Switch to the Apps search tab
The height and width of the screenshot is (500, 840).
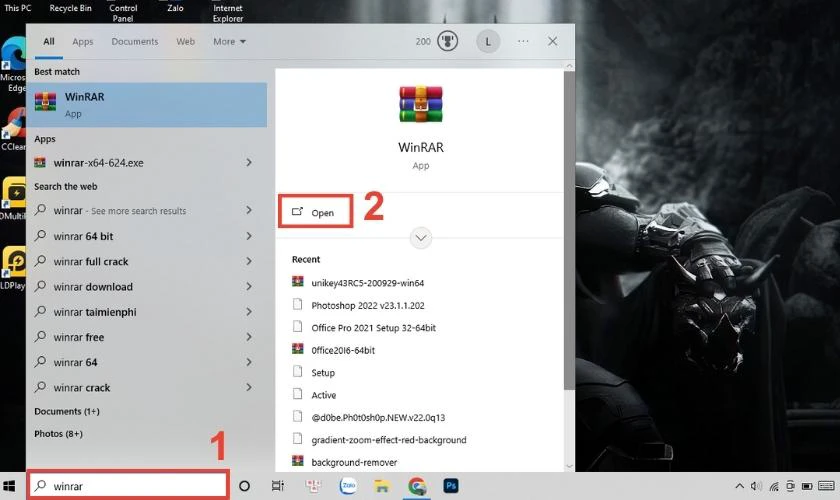(82, 41)
